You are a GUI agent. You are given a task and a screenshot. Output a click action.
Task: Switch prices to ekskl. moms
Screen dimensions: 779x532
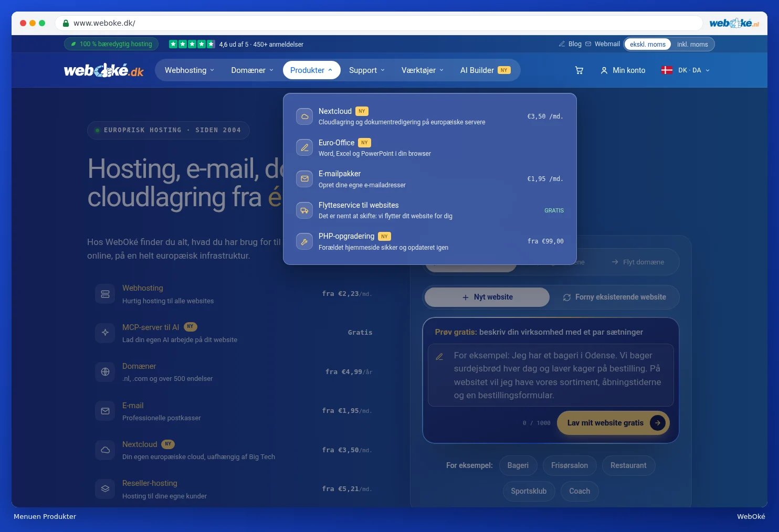tap(648, 44)
